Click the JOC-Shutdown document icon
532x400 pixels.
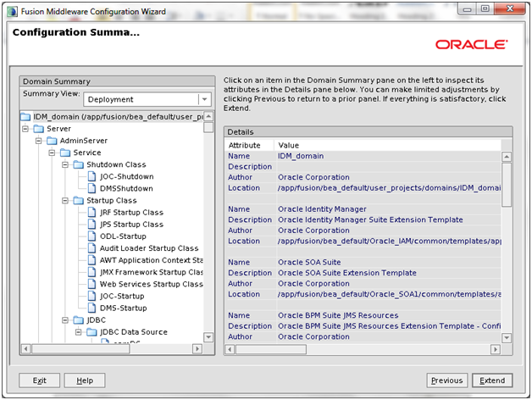91,176
